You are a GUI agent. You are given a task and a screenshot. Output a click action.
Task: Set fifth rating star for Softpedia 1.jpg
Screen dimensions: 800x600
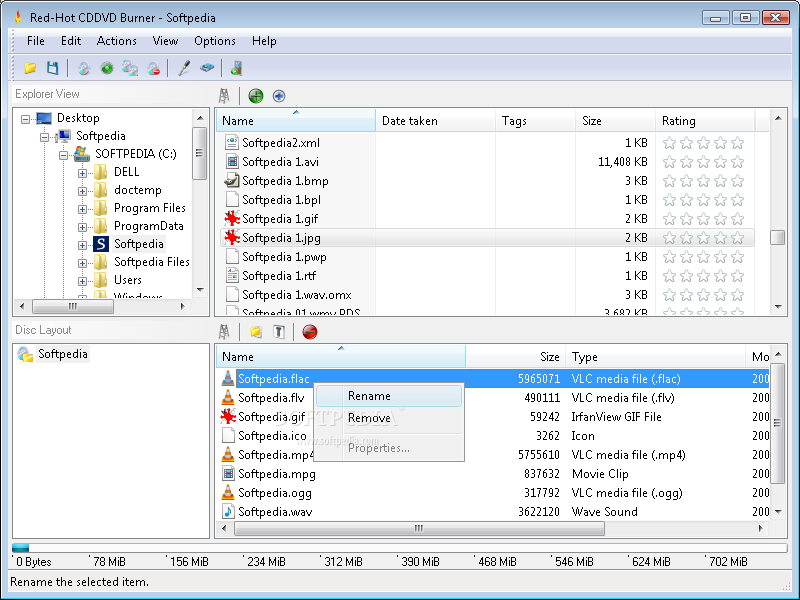[737, 238]
